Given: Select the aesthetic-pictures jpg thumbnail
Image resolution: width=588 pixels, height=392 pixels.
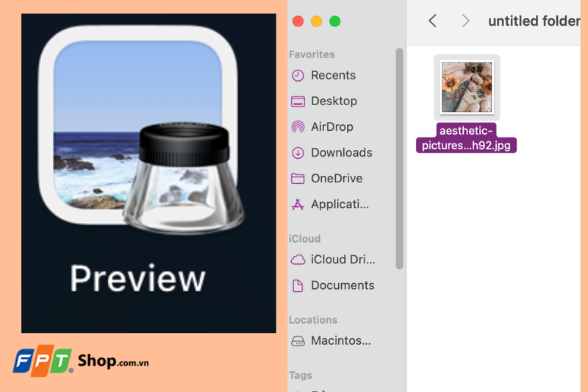Looking at the screenshot, I should (467, 87).
